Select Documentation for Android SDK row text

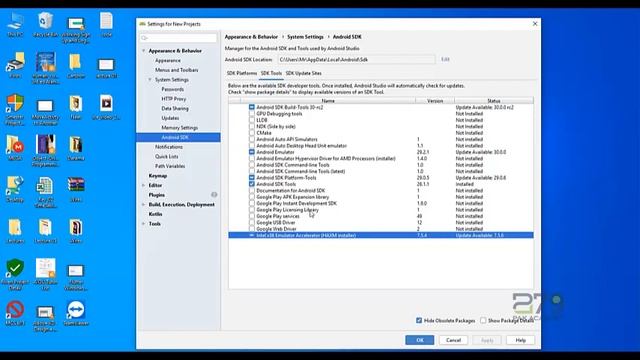[290, 191]
